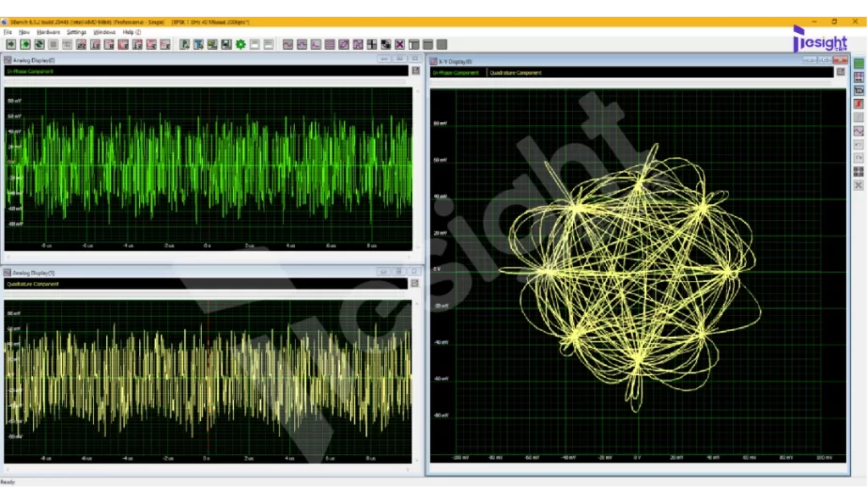Click the single-shot start green arrow icon
868x487 pixels.
[11, 44]
